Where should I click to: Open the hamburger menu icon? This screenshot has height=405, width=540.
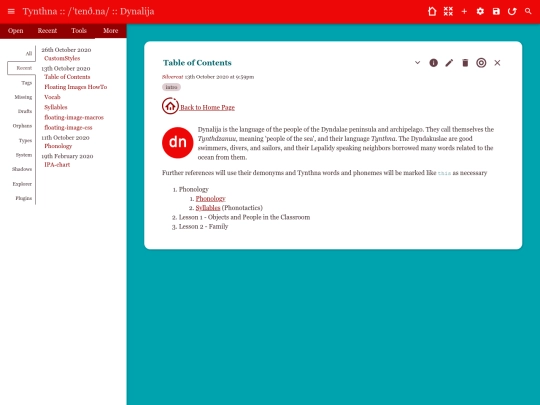(x=11, y=11)
